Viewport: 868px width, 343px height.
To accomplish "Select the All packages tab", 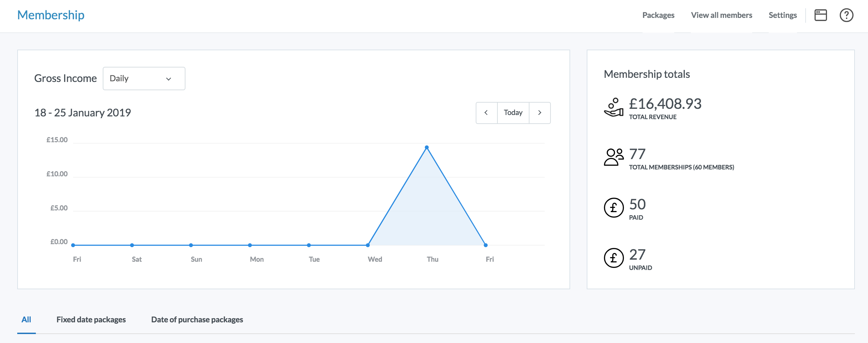I will pyautogui.click(x=26, y=320).
